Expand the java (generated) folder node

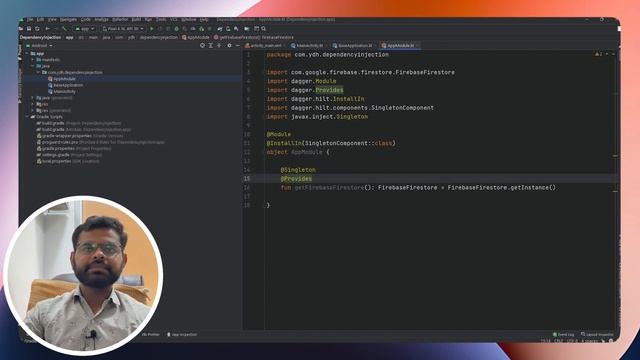coord(33,98)
